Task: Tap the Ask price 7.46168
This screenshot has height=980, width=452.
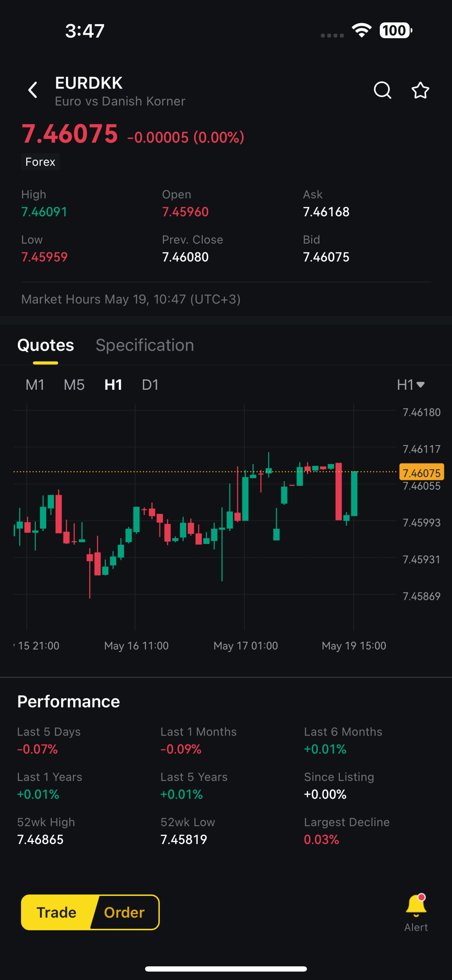Action: coord(326,212)
